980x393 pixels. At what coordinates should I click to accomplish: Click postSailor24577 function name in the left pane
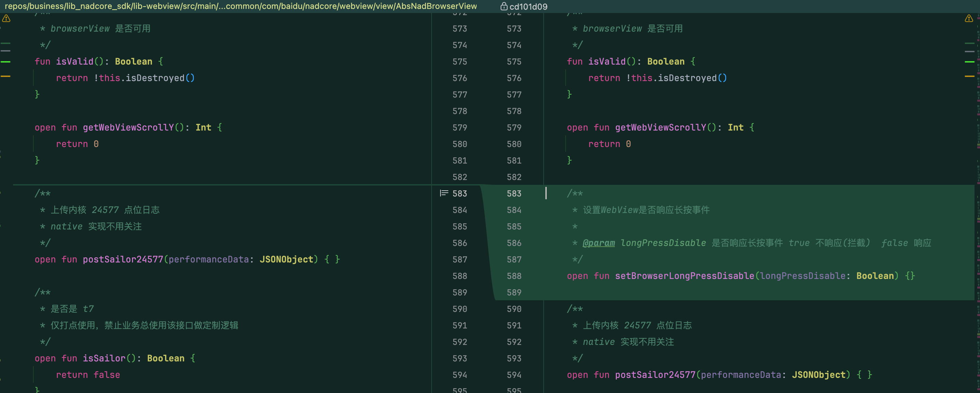click(123, 259)
